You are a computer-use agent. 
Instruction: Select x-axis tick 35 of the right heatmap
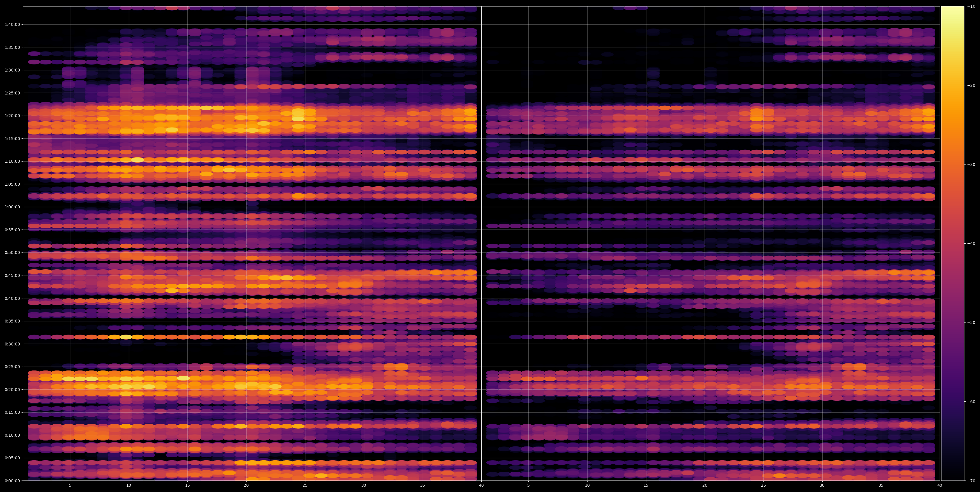881,486
